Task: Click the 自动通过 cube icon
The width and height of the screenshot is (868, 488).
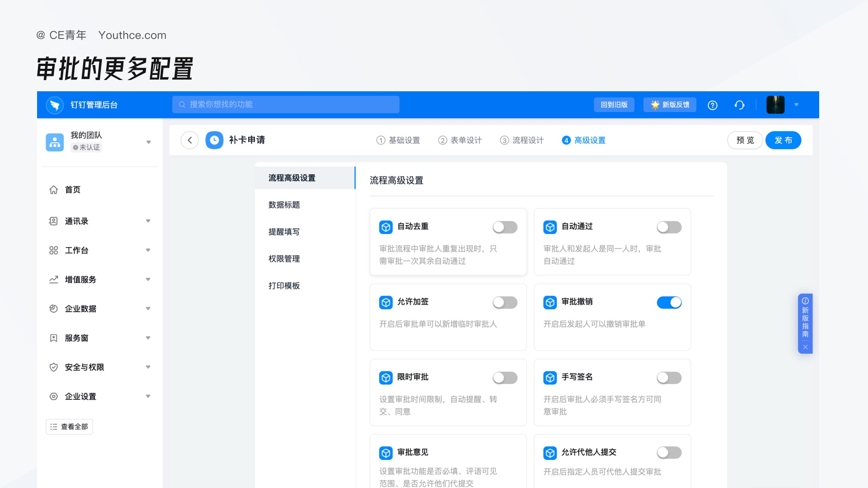Action: tap(550, 227)
